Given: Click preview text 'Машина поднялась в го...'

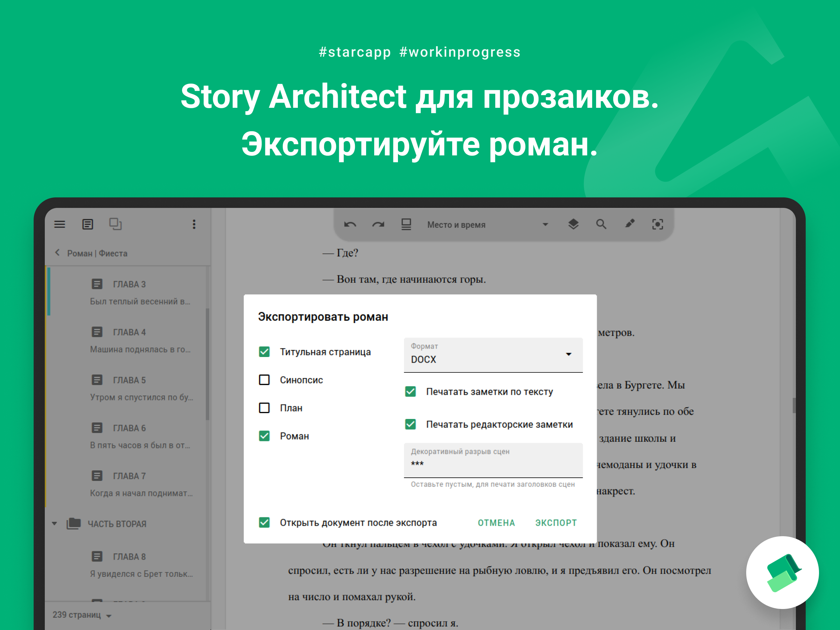Looking at the screenshot, I should point(140,349).
